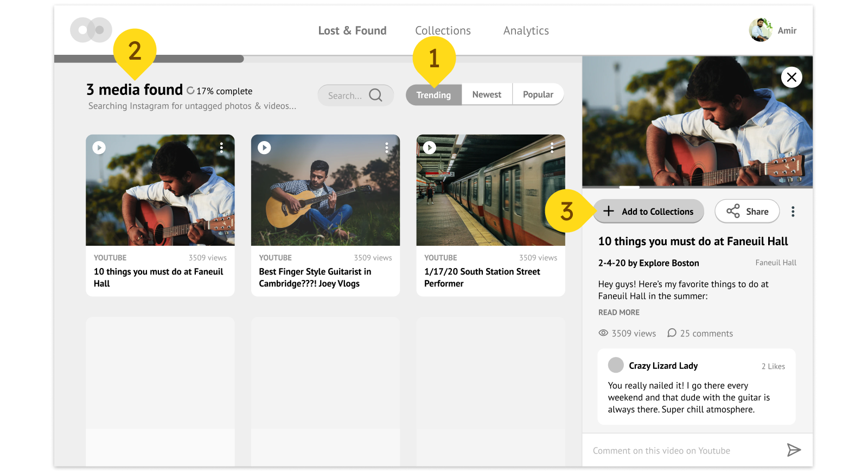Viewport: 868px width, 472px height.
Task: Click the send comment arrow icon
Action: [794, 450]
